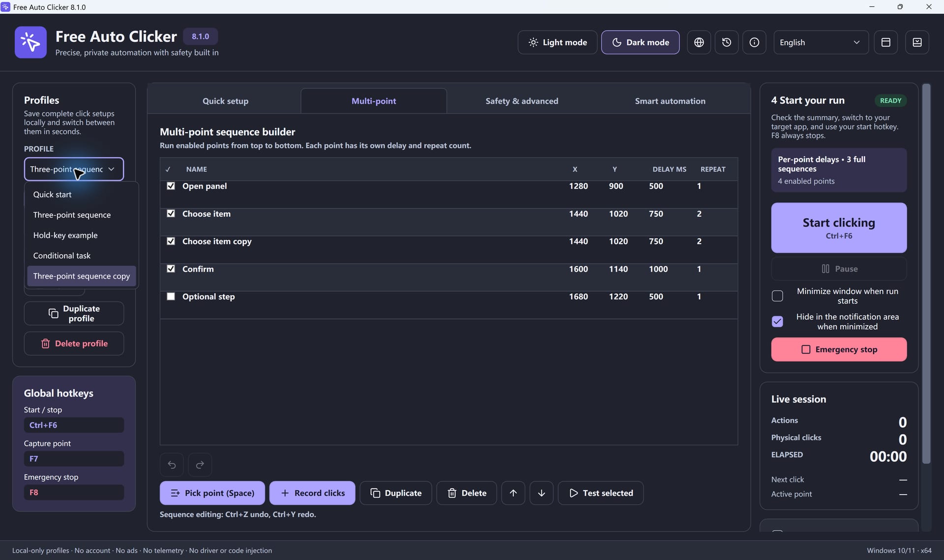The height and width of the screenshot is (560, 944).
Task: Open the info circle icon button
Action: (754, 42)
